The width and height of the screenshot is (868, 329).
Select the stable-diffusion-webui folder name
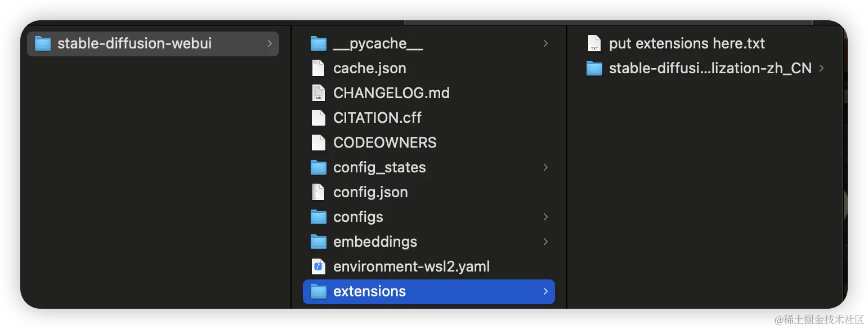point(135,43)
